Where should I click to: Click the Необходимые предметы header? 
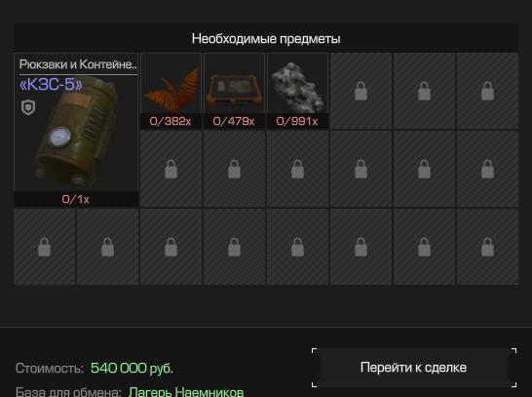pyautogui.click(x=266, y=38)
